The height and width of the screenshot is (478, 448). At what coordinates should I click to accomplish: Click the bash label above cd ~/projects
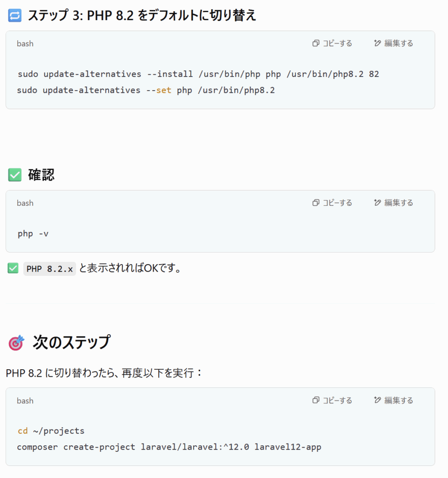coord(25,401)
